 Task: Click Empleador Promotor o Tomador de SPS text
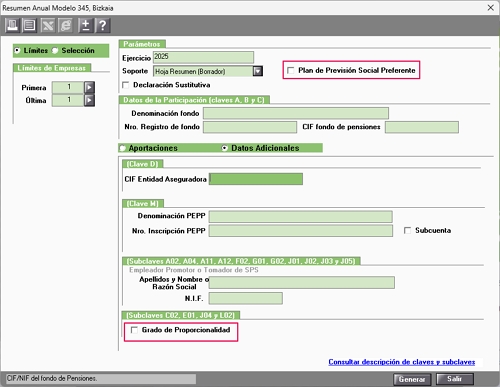194,270
